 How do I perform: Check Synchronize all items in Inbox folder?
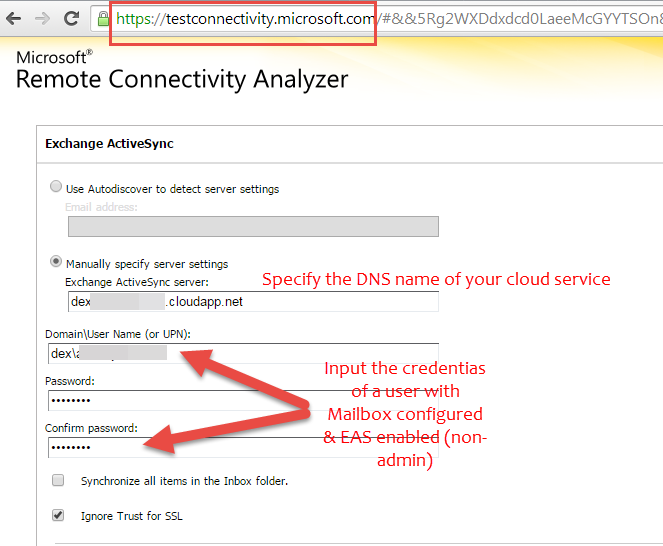coord(58,480)
